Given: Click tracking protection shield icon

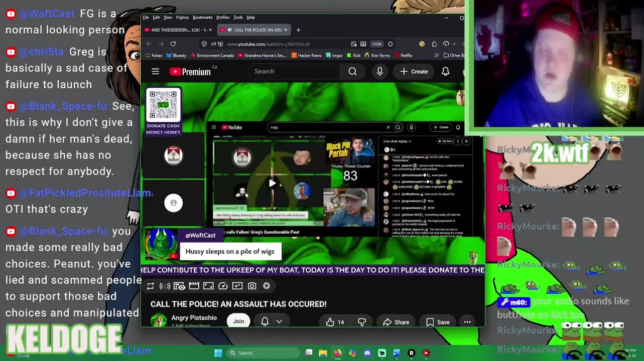Looking at the screenshot, I should pos(204,44).
